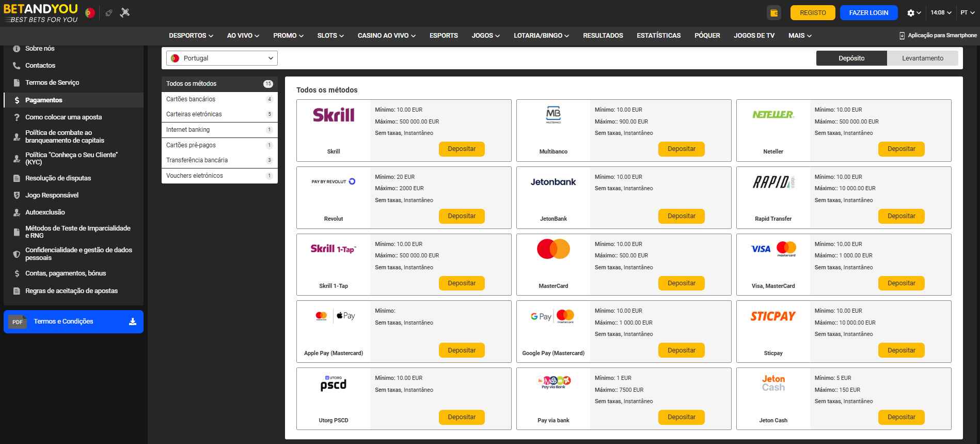Switch to the Levantamento tab
This screenshot has height=444, width=980.
(x=922, y=58)
